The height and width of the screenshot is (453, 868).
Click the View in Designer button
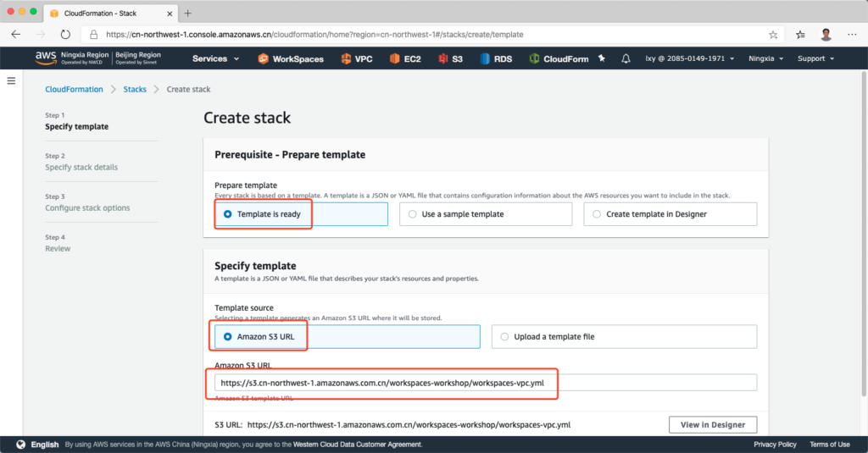(x=712, y=424)
